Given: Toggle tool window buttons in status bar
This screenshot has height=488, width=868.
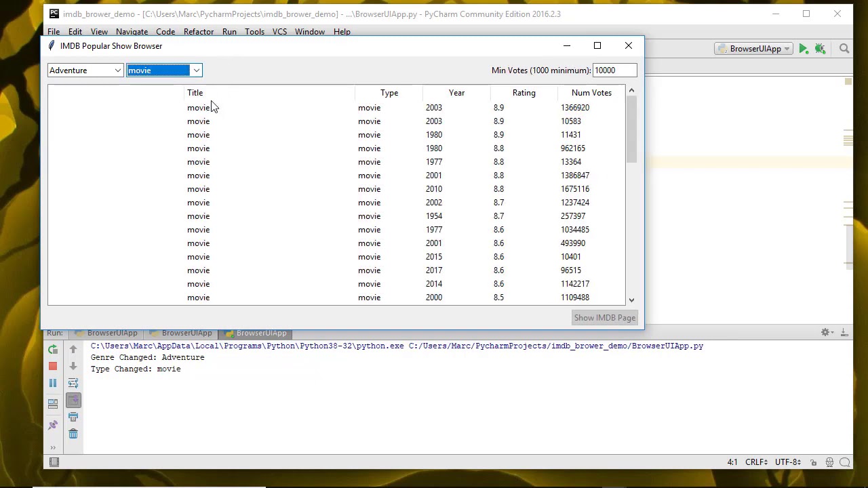Looking at the screenshot, I should click(54, 462).
